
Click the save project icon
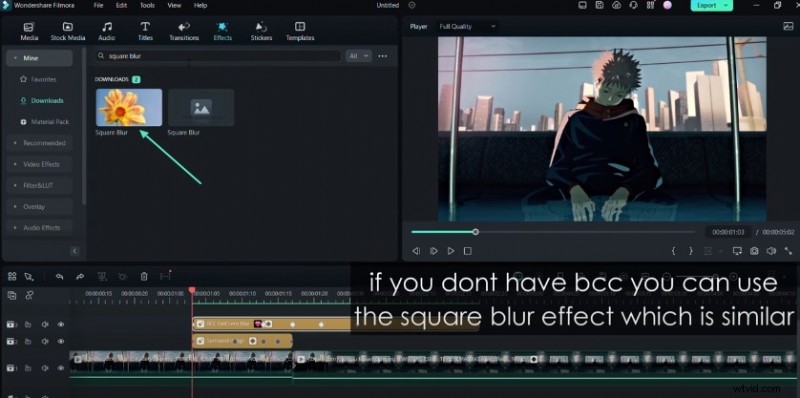pyautogui.click(x=599, y=5)
